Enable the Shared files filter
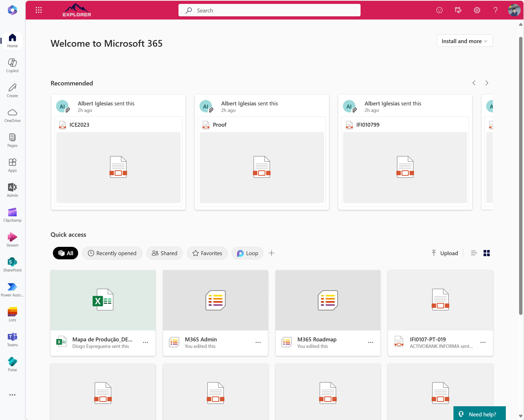The image size is (524, 420). (x=164, y=253)
